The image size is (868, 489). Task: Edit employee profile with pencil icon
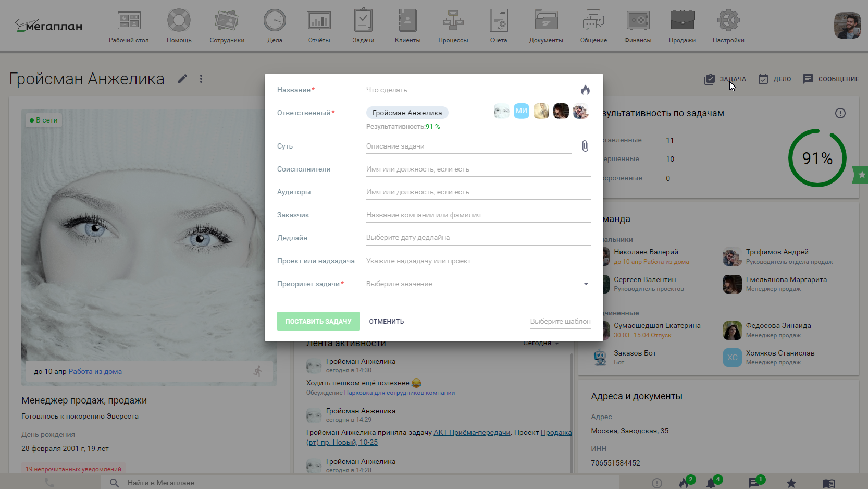click(x=182, y=79)
